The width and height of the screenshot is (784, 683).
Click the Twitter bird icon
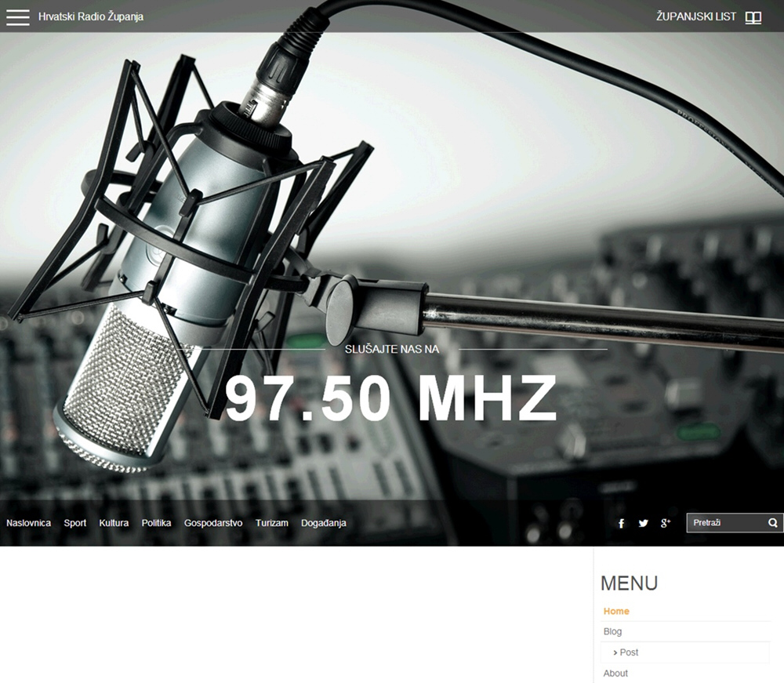click(x=643, y=523)
